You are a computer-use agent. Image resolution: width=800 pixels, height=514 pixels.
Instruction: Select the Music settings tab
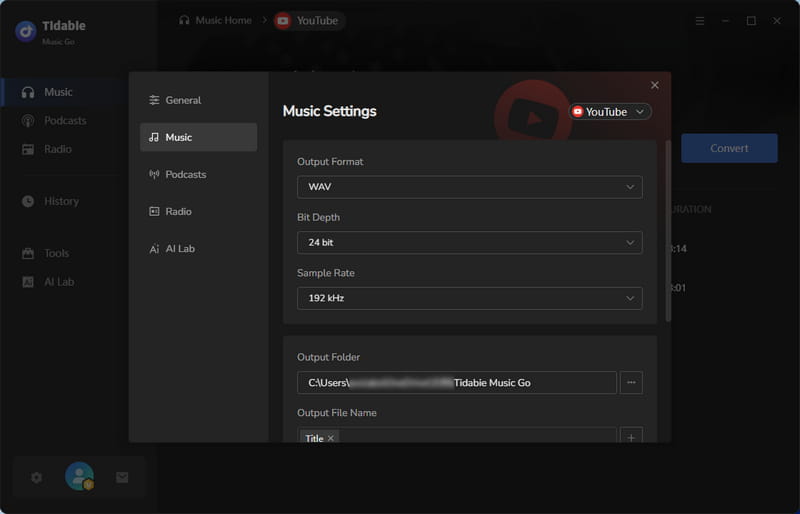(x=198, y=137)
